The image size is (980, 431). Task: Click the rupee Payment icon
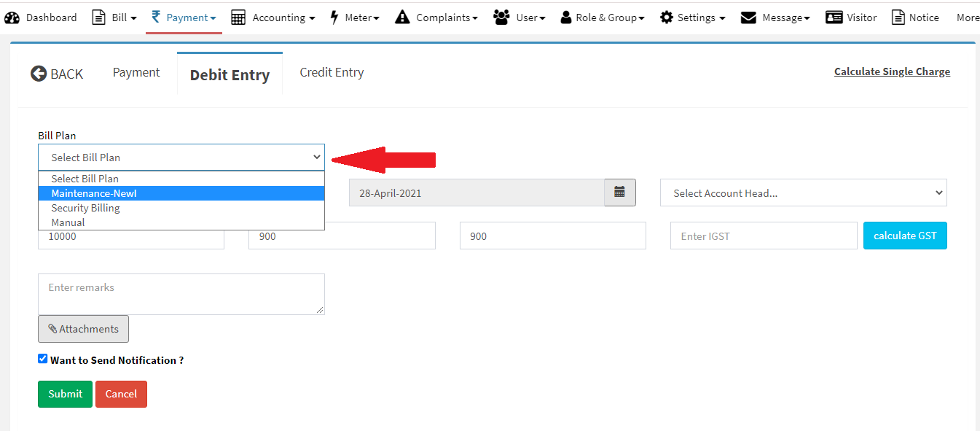click(156, 18)
